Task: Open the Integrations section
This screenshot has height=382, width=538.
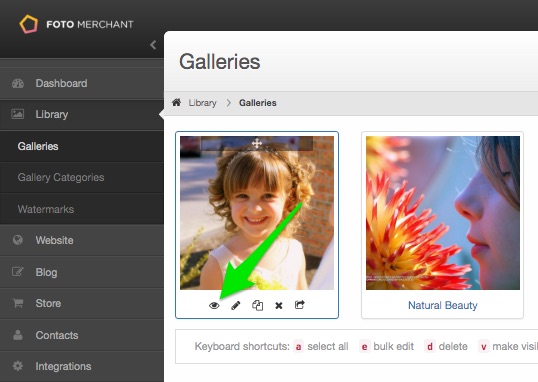Action: pos(82,366)
